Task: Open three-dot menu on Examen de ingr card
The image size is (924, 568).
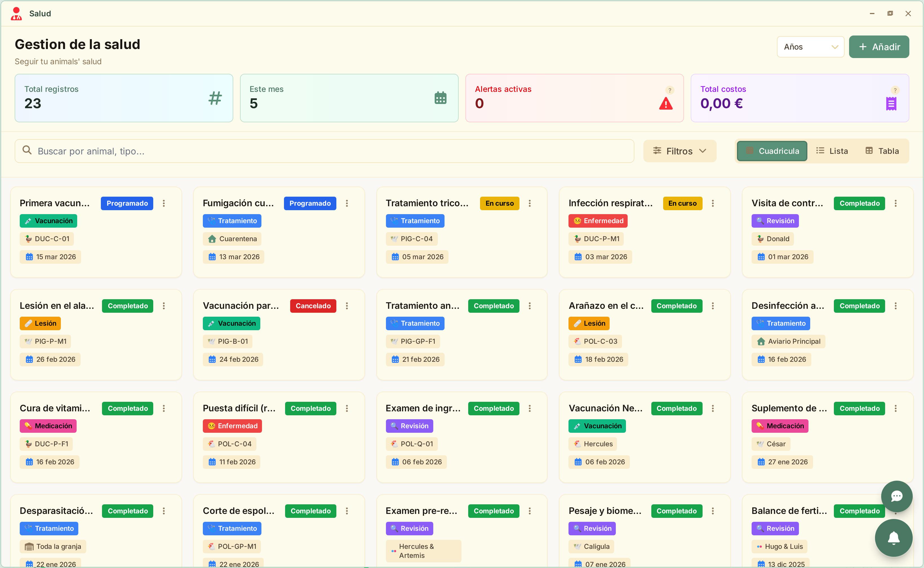Action: click(x=530, y=408)
